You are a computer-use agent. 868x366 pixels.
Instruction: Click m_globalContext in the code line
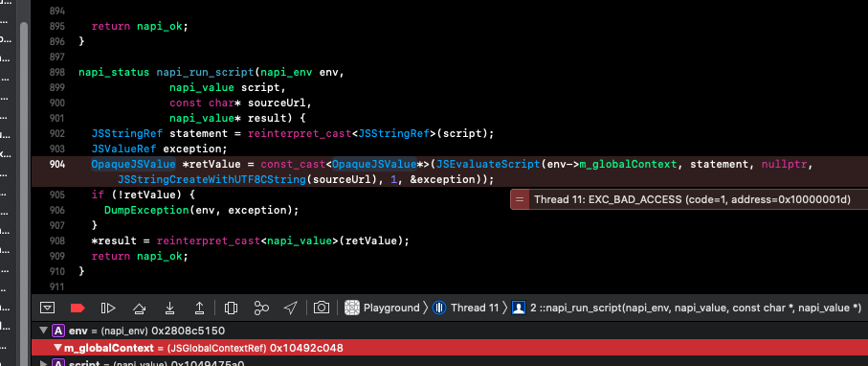628,164
